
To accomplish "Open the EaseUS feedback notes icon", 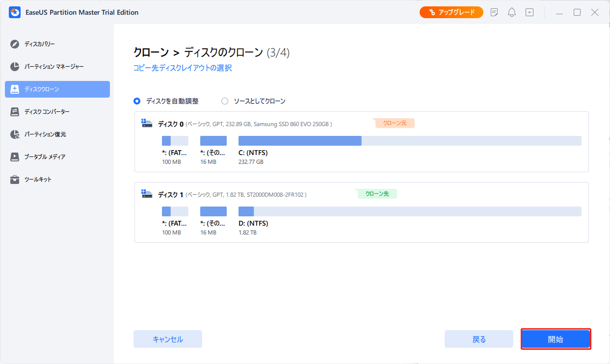I will (494, 12).
